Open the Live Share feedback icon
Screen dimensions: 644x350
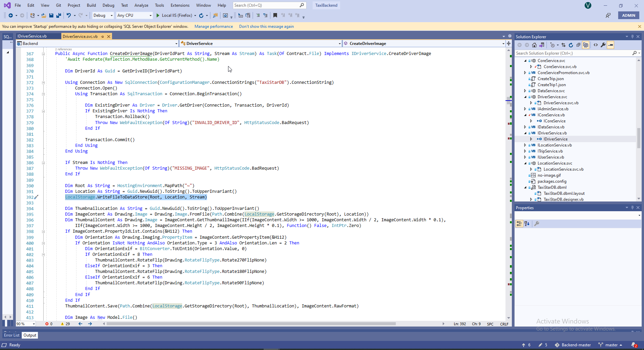pos(608,15)
